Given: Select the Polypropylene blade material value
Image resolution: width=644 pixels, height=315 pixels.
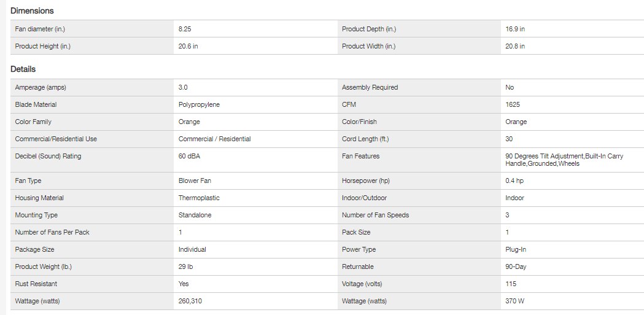Looking at the screenshot, I should (x=199, y=104).
